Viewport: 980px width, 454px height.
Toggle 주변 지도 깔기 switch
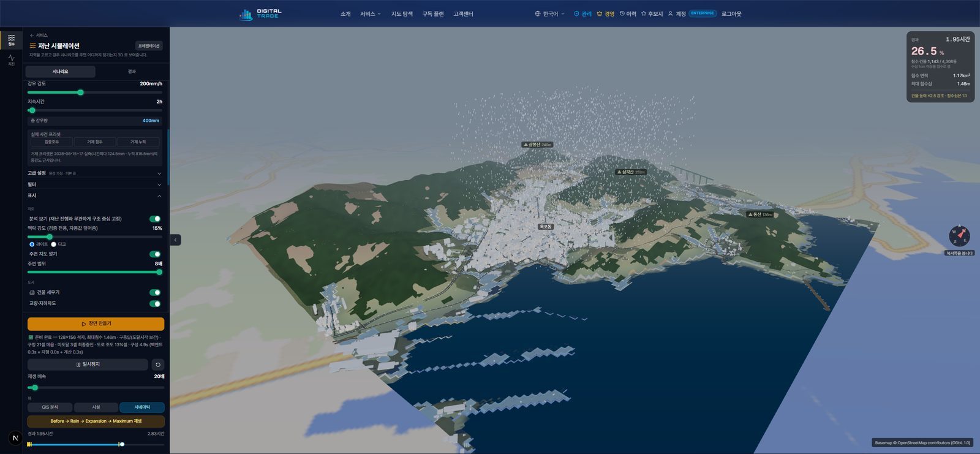click(155, 254)
